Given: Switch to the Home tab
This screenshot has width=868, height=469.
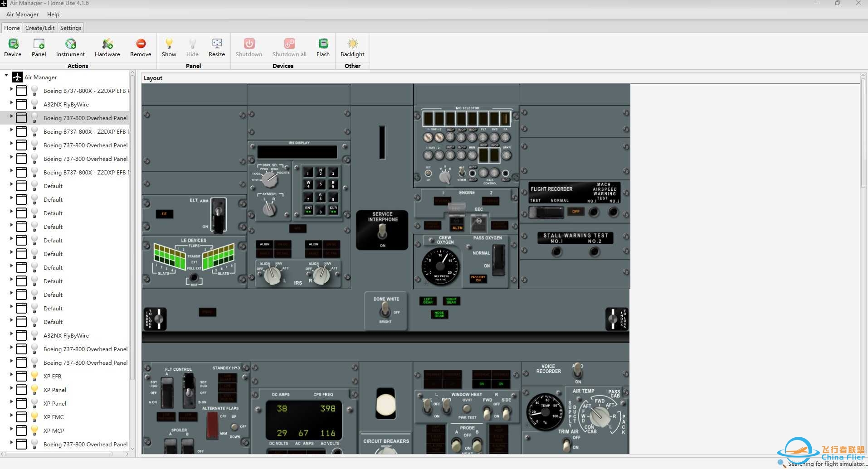Looking at the screenshot, I should coord(12,28).
